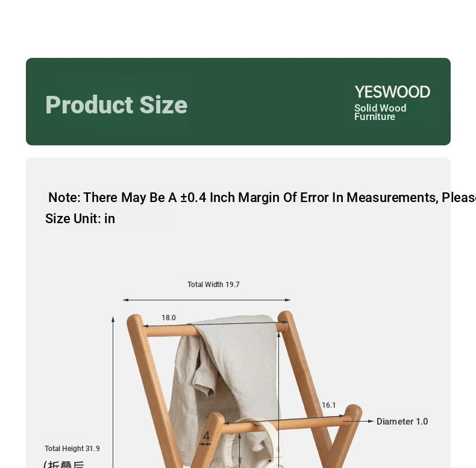
Task: Click the green header banner
Action: click(239, 101)
